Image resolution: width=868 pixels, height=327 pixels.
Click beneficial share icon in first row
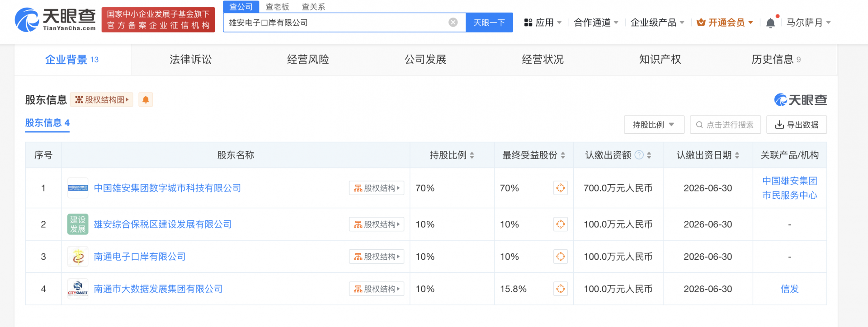point(560,188)
